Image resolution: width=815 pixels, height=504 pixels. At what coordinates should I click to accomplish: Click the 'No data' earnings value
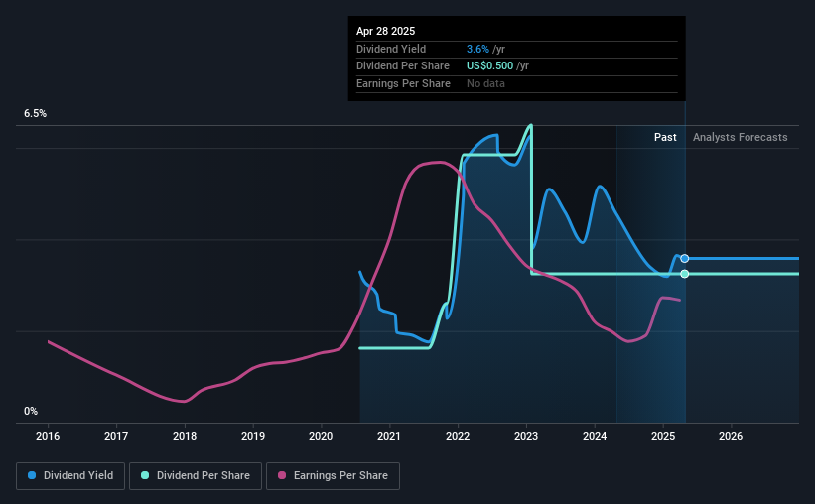485,83
